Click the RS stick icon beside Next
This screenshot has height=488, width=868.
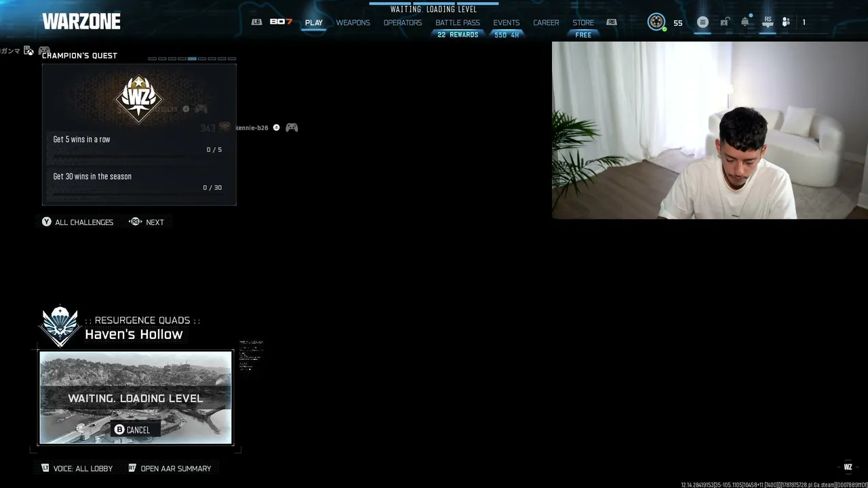pyautogui.click(x=136, y=222)
